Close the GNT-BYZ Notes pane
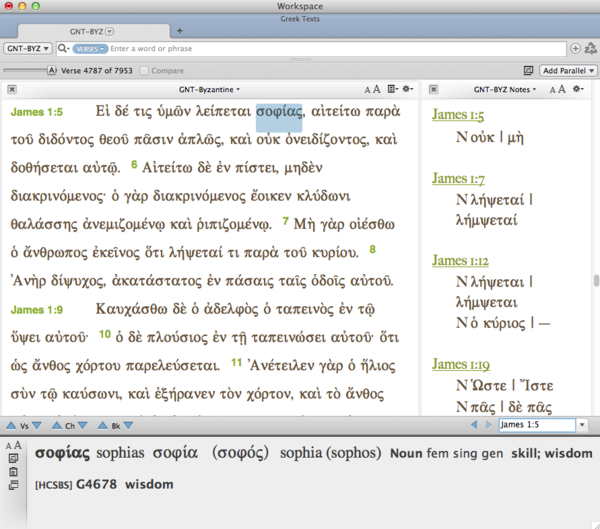The image size is (600, 529). (x=431, y=90)
